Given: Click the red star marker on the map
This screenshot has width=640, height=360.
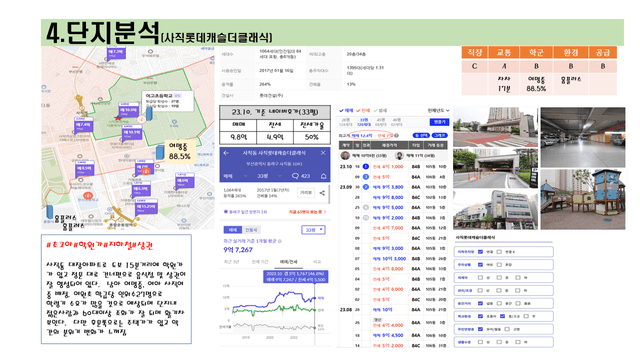Looking at the screenshot, I should [118, 118].
